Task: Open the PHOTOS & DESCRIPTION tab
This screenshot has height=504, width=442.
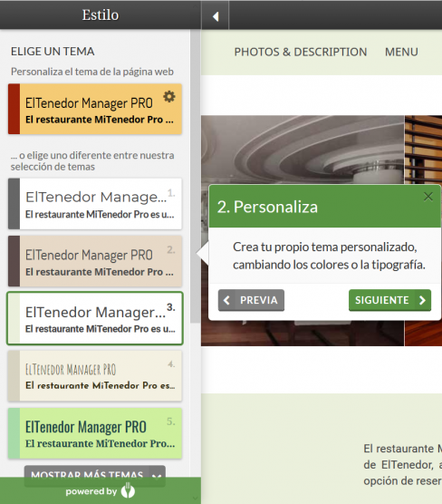Action: coord(301,52)
